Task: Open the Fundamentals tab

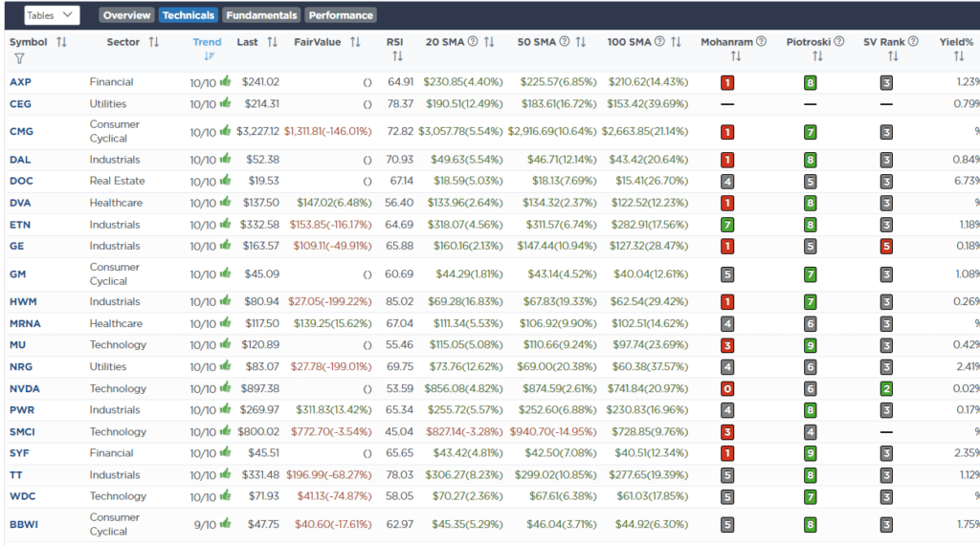Action: [x=261, y=15]
